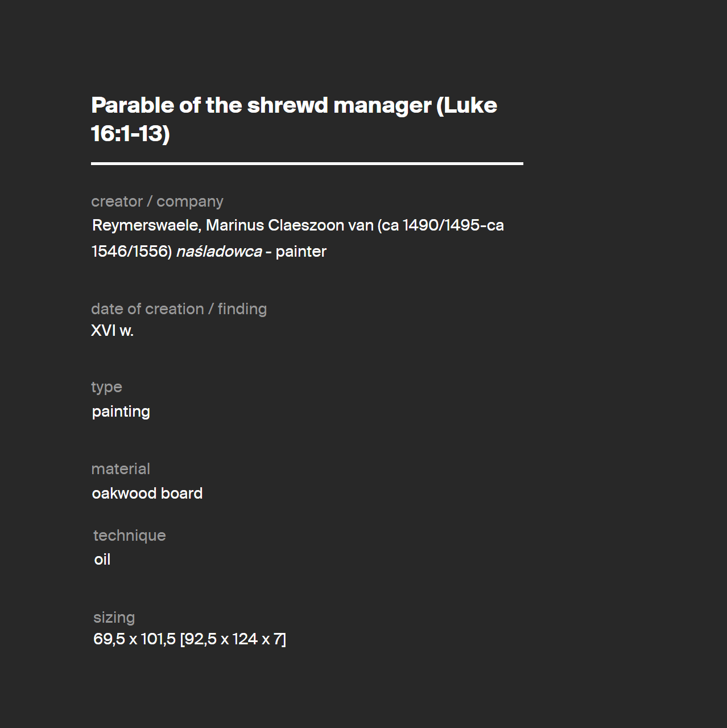Click the italic word 'naśladowca'
727x728 pixels.
219,252
